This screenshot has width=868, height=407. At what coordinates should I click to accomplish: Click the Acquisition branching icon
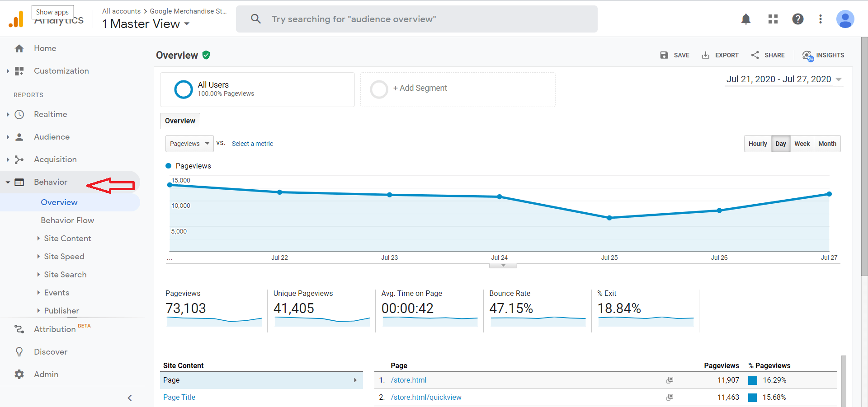(x=19, y=159)
